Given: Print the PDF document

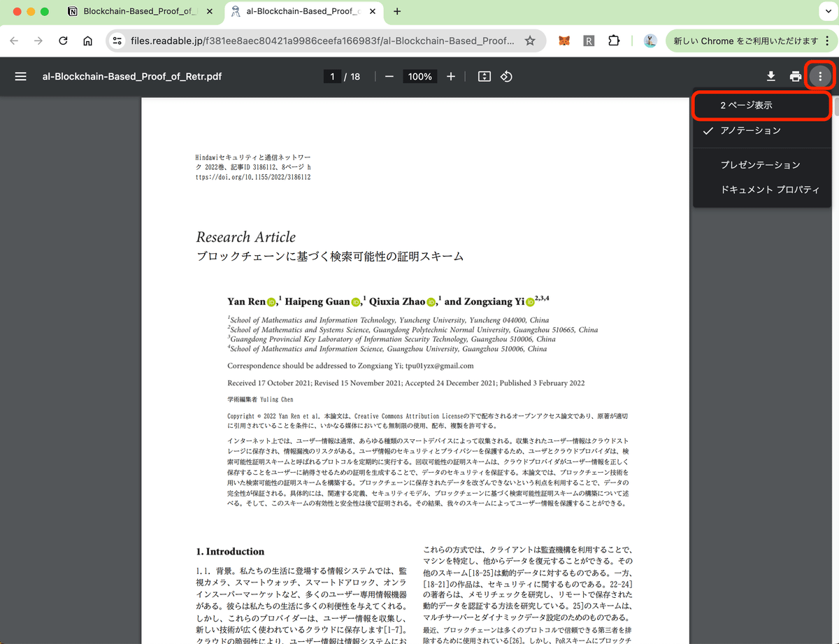Looking at the screenshot, I should [796, 76].
